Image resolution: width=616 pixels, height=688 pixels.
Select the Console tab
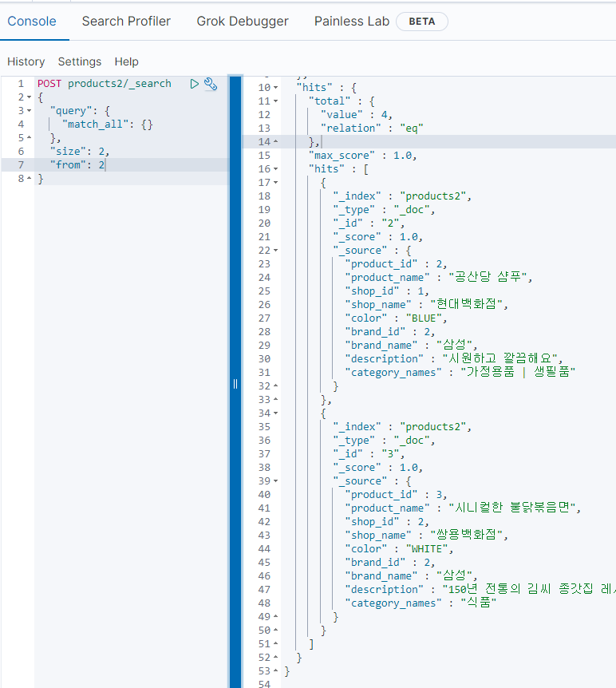(x=32, y=22)
